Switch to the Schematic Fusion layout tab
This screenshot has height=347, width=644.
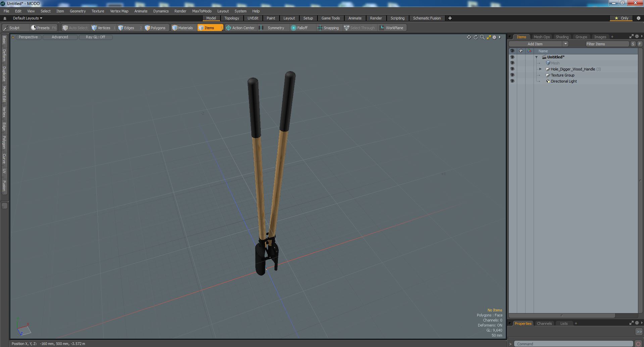click(427, 18)
